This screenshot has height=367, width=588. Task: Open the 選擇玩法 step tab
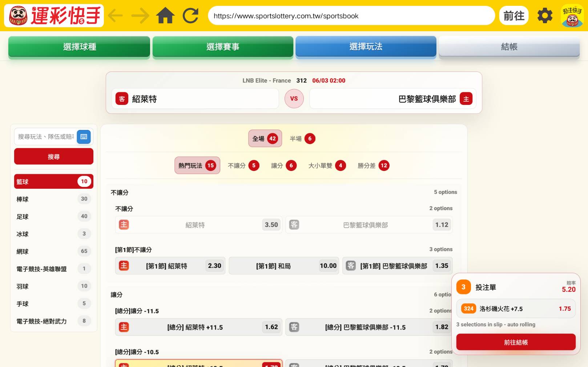click(x=366, y=46)
